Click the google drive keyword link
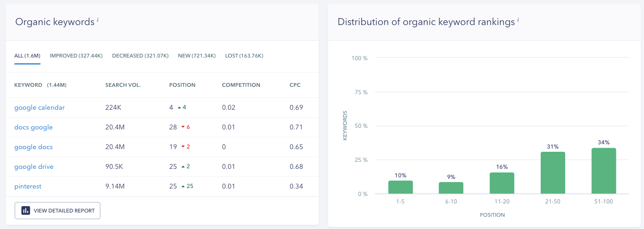Viewport: 644px width, 229px height. [34, 167]
